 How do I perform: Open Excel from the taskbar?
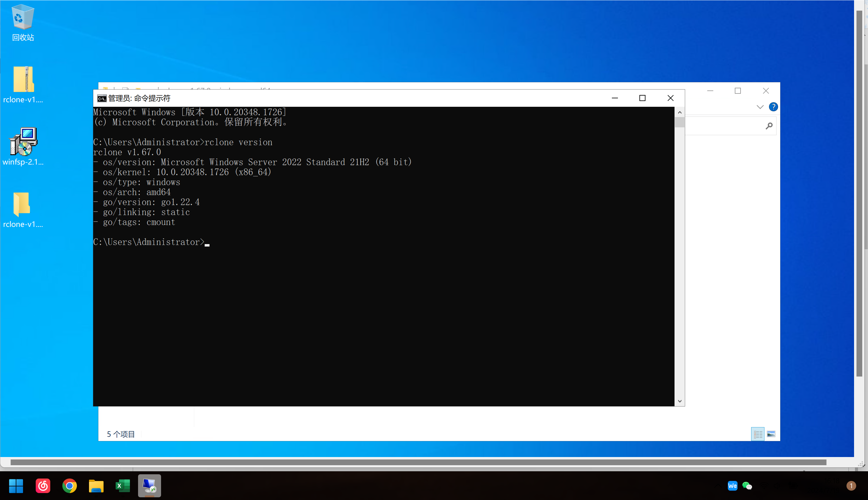click(123, 485)
